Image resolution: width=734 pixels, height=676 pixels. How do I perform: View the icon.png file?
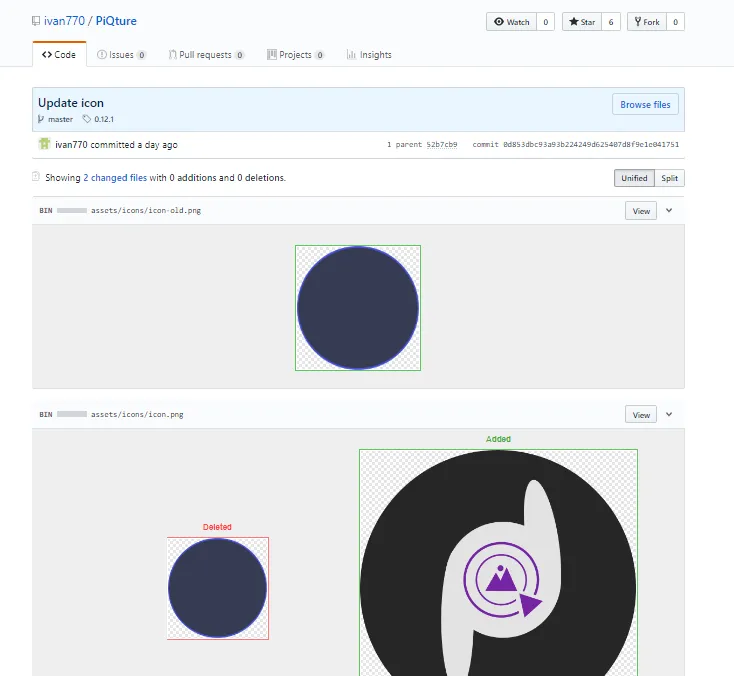coord(641,414)
